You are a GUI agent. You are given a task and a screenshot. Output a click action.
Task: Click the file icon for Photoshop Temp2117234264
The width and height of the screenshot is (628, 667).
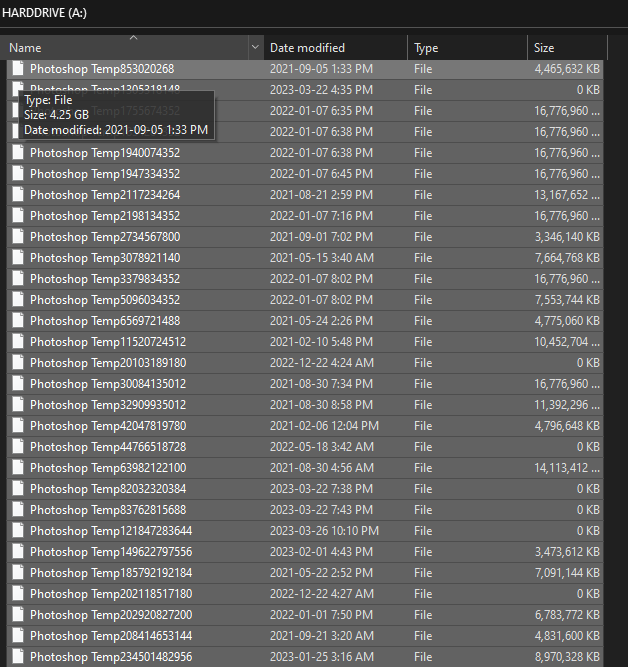(18, 194)
